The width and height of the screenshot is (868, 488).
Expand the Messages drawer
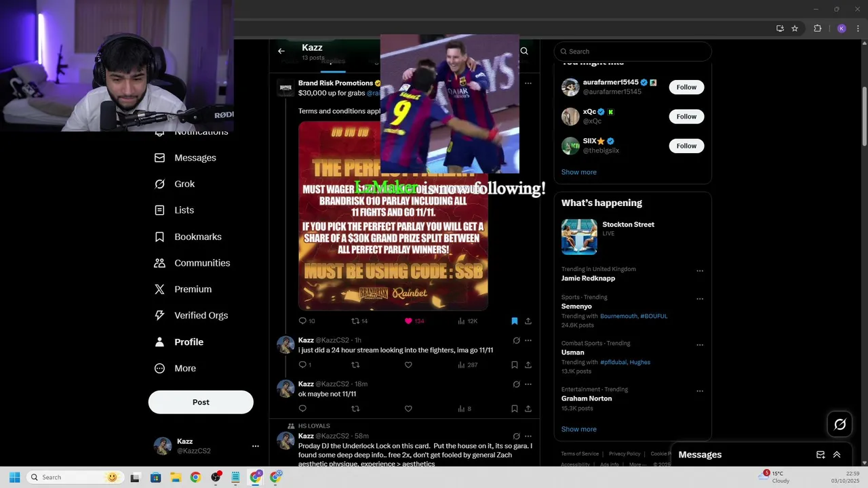pyautogui.click(x=837, y=455)
